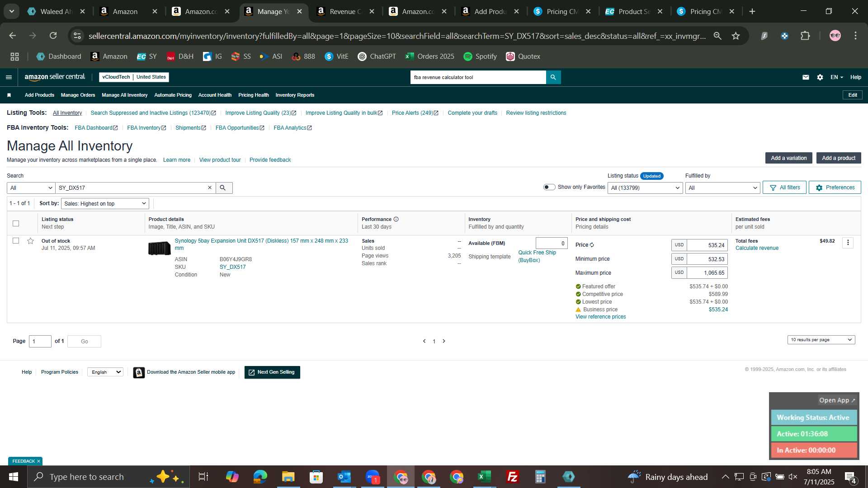Click View reference prices link
The height and width of the screenshot is (488, 868).
[600, 317]
